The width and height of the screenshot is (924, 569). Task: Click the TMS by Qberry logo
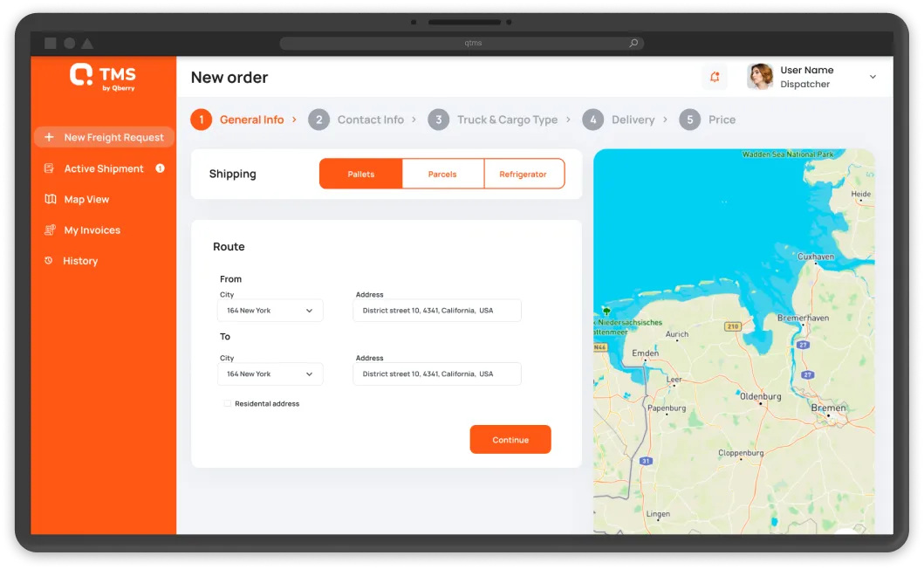click(x=103, y=76)
